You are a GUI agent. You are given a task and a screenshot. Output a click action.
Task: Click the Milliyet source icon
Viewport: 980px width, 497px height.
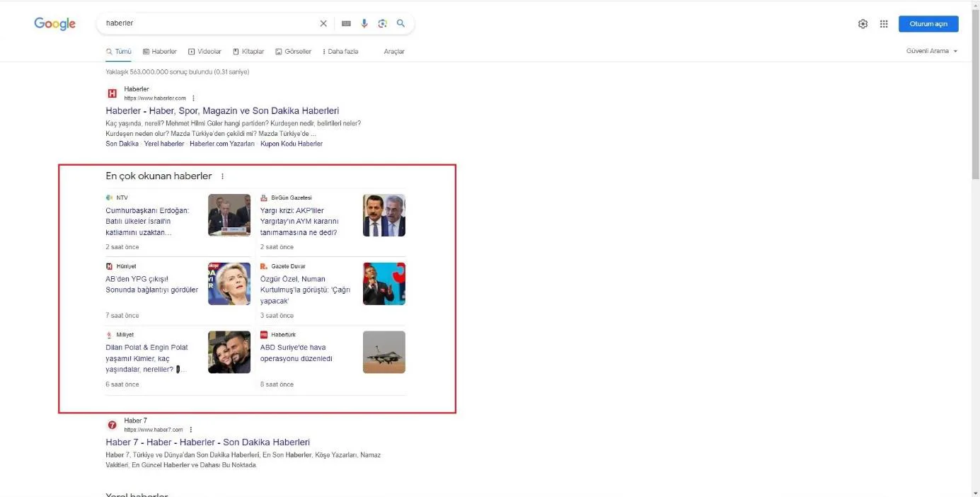pyautogui.click(x=109, y=335)
